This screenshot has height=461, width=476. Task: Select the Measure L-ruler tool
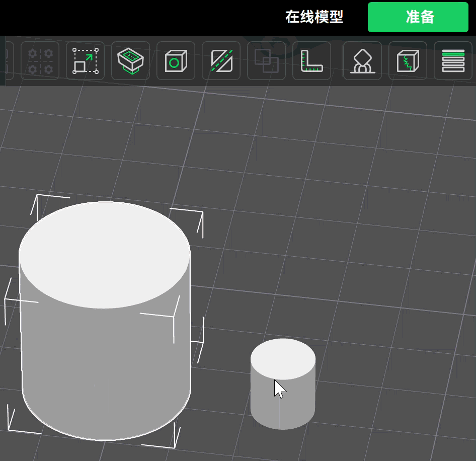coord(312,61)
